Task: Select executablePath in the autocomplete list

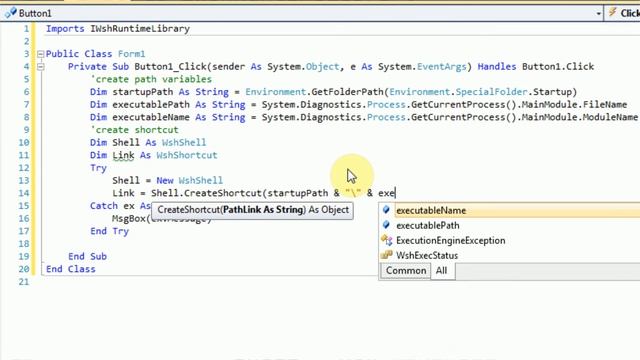Action: [x=427, y=225]
